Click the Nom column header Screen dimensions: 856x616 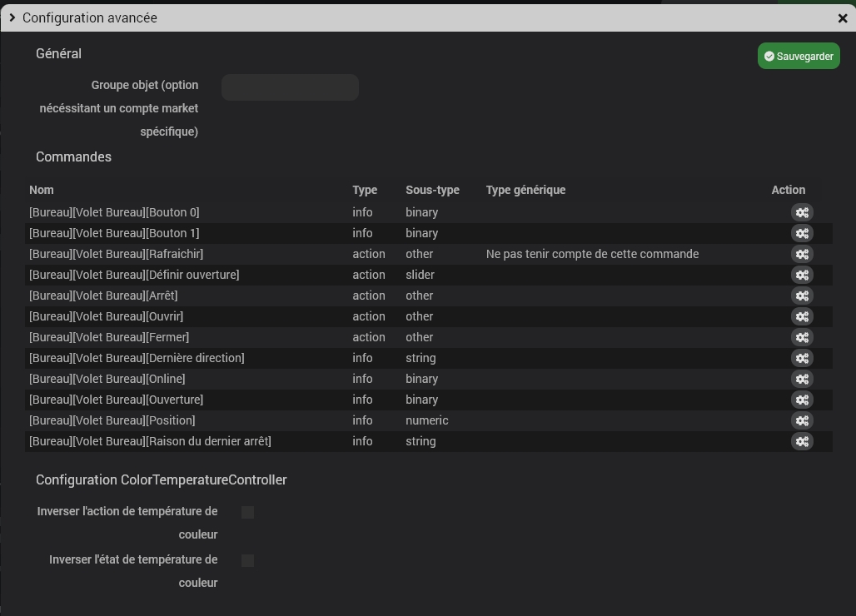(42, 190)
